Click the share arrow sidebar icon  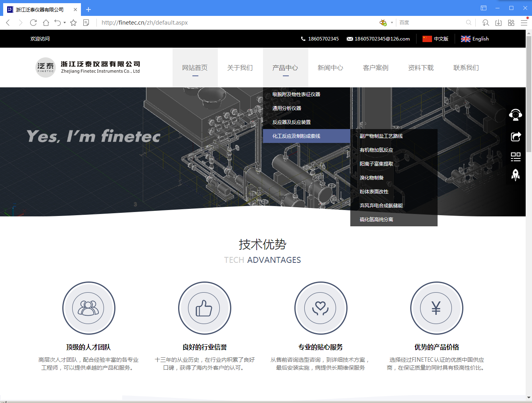click(x=515, y=137)
